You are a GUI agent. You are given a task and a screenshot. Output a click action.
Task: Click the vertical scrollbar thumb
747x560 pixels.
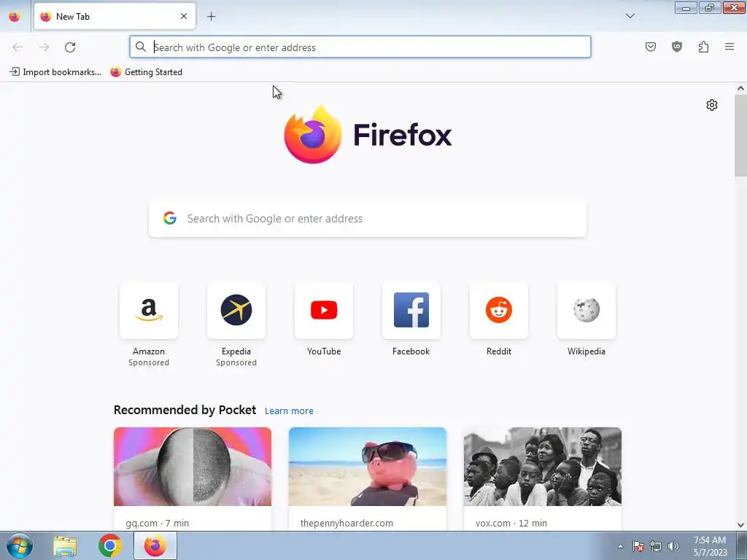(740, 135)
